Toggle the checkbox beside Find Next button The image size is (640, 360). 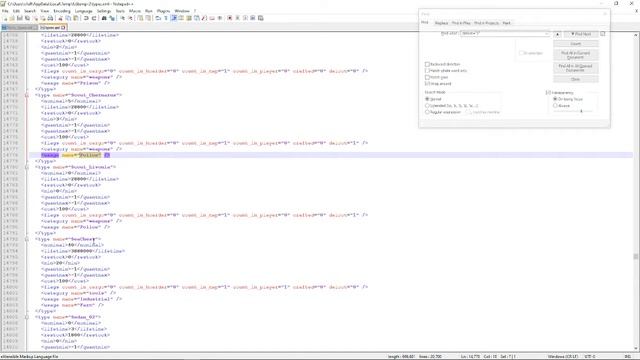(x=603, y=34)
